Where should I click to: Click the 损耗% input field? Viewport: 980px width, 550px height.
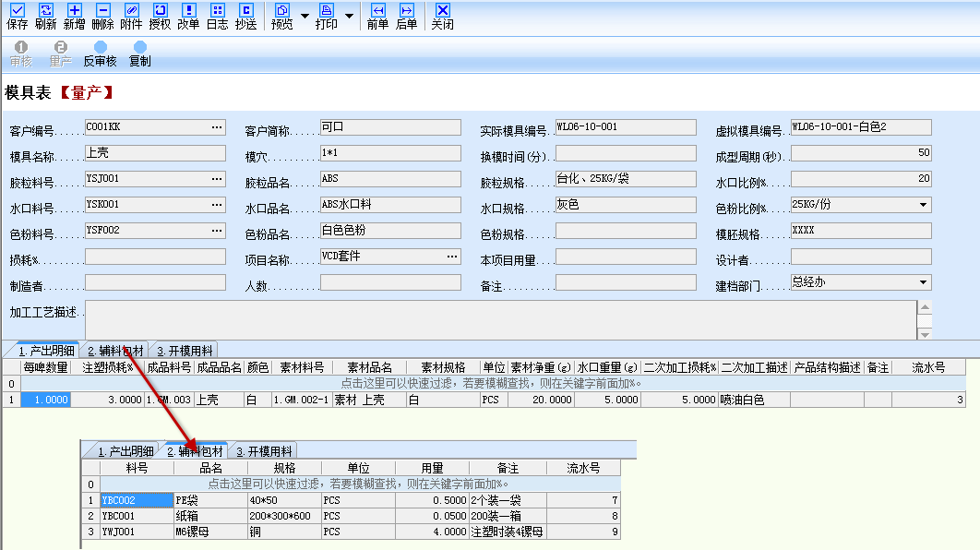(156, 257)
